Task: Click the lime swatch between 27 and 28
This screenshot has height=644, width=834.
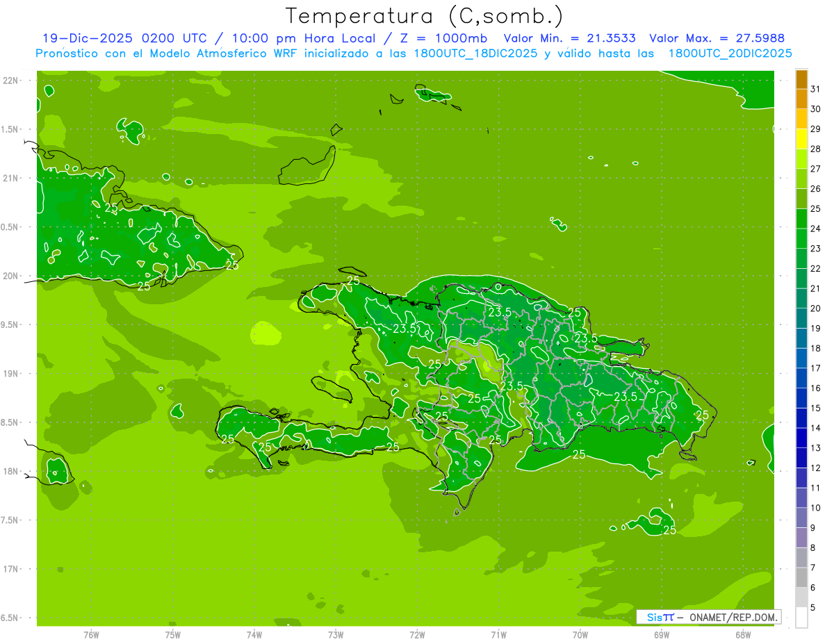Action: coord(801,159)
